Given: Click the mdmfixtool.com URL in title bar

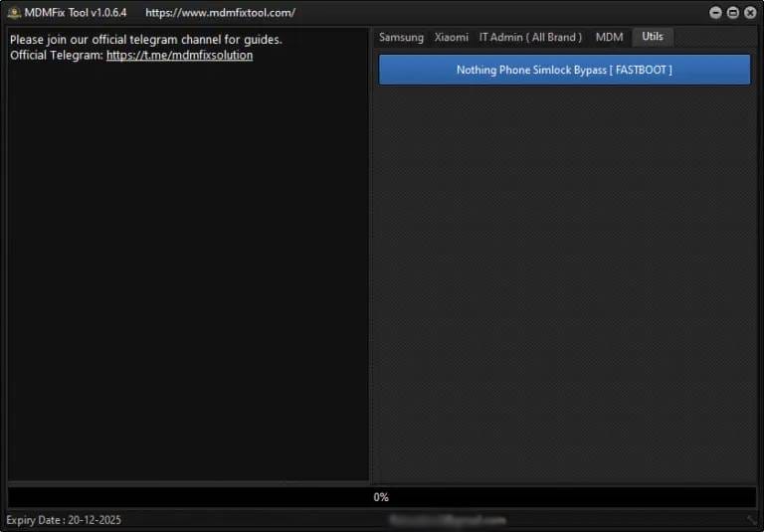Looking at the screenshot, I should [x=220, y=13].
